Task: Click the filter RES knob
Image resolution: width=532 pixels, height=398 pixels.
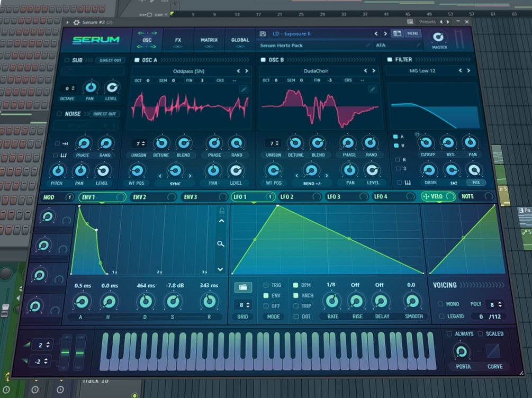Action: (448, 142)
